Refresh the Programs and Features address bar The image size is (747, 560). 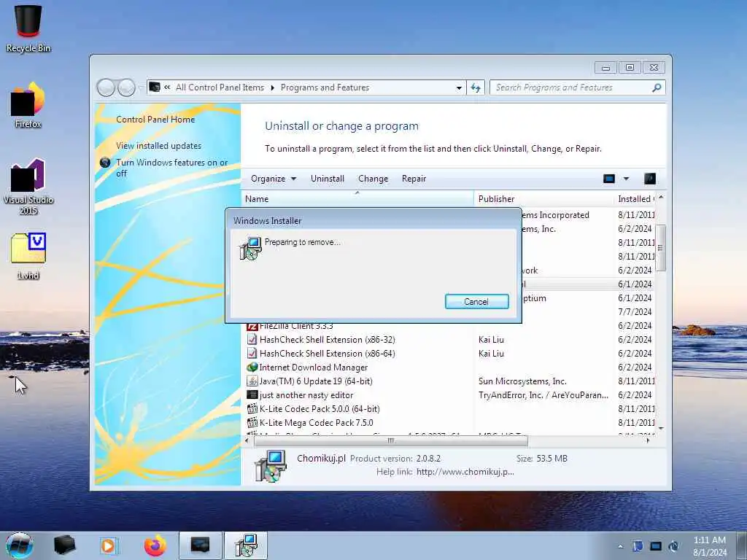pos(476,87)
